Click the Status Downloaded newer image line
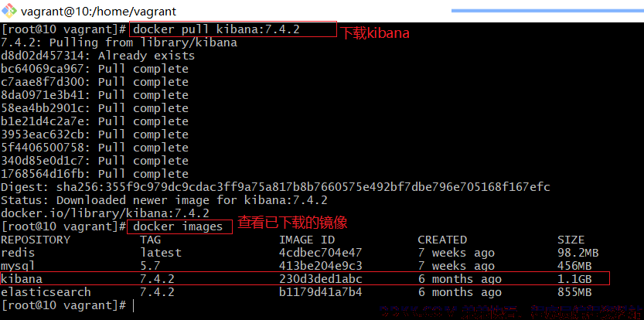644x320 pixels. tap(164, 200)
